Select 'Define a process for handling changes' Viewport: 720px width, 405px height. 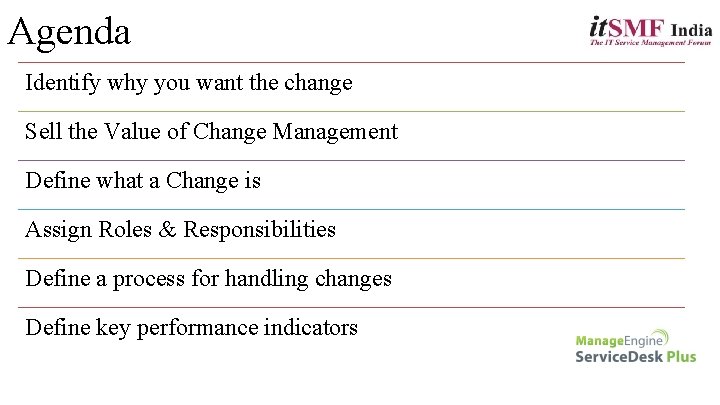coord(208,279)
